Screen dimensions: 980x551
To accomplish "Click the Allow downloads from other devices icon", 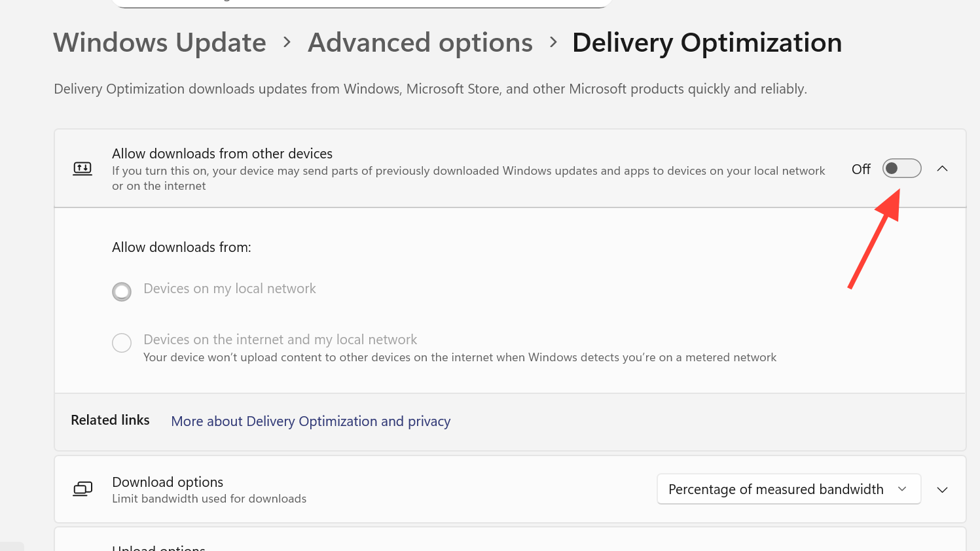I will [x=82, y=169].
